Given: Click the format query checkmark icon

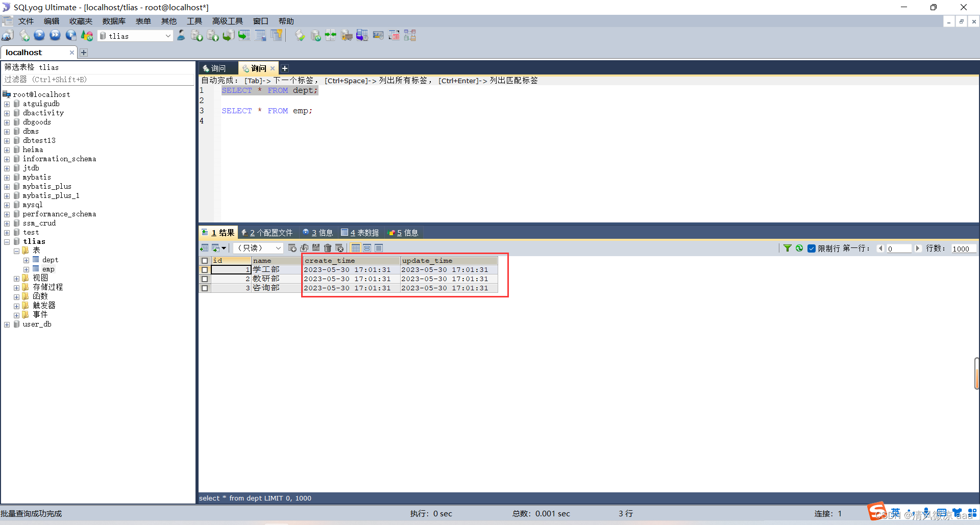Looking at the screenshot, I should pos(300,36).
